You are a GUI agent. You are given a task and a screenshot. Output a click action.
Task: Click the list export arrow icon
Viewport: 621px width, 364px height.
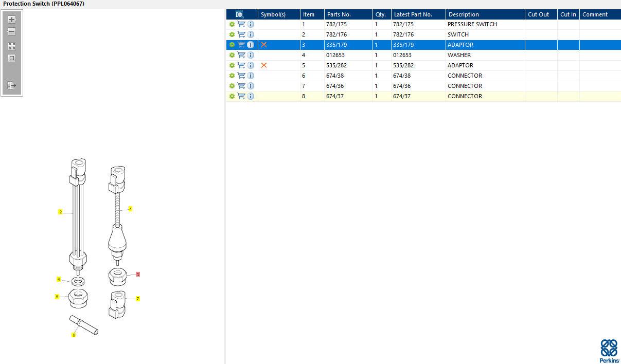pos(12,85)
